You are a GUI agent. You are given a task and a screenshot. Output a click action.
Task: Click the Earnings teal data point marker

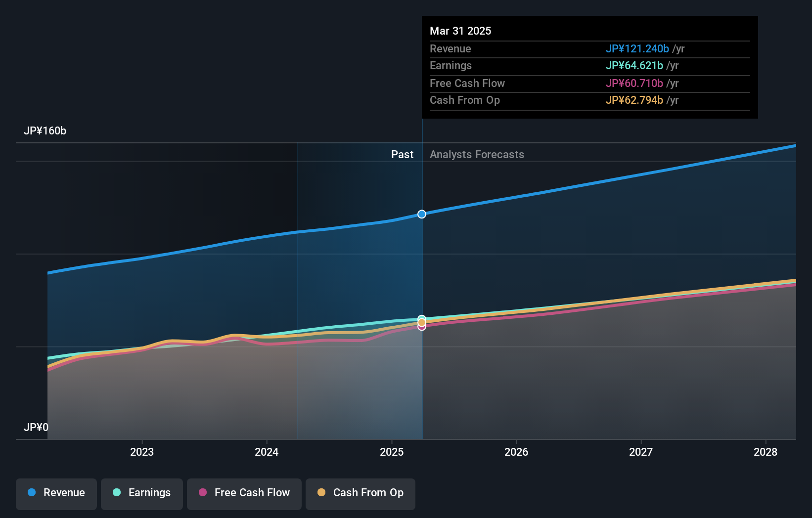tap(422, 319)
